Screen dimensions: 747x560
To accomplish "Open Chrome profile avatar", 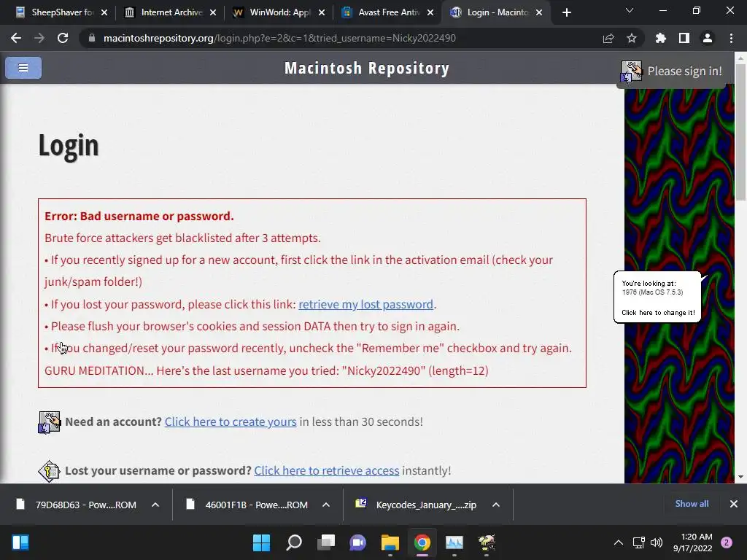I will 708,38.
